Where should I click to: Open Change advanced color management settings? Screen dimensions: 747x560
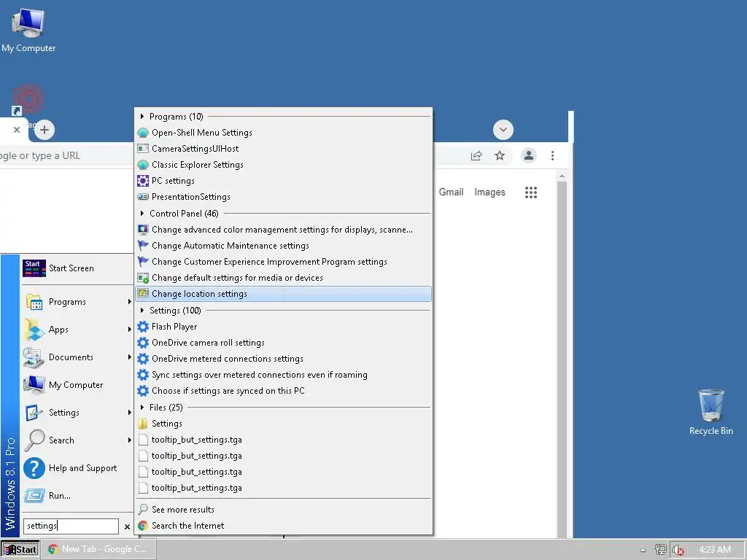(284, 230)
